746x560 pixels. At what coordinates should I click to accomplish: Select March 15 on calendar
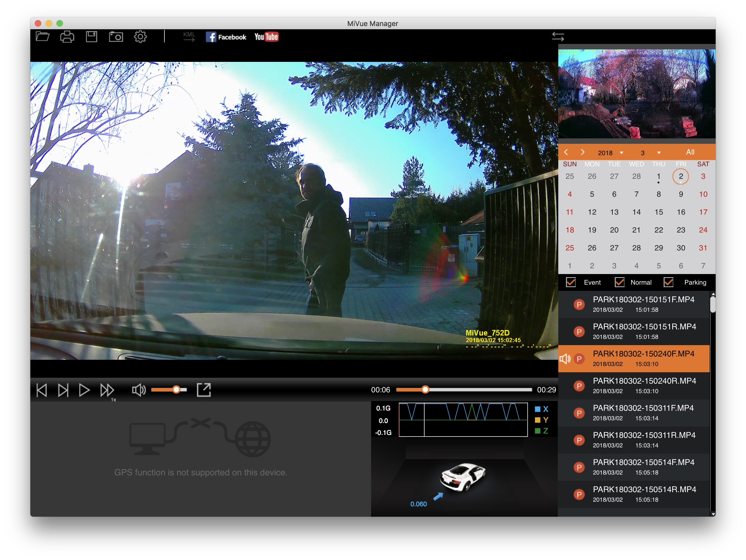(658, 212)
